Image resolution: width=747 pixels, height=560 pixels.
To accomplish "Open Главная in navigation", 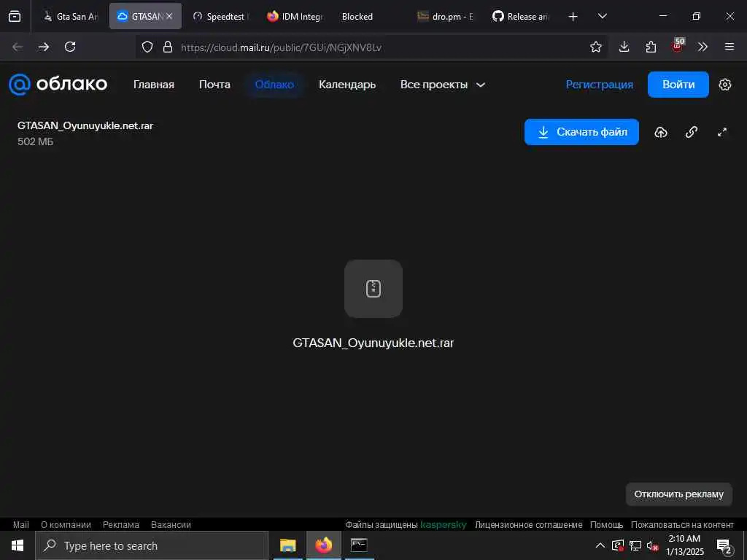I will tap(153, 85).
